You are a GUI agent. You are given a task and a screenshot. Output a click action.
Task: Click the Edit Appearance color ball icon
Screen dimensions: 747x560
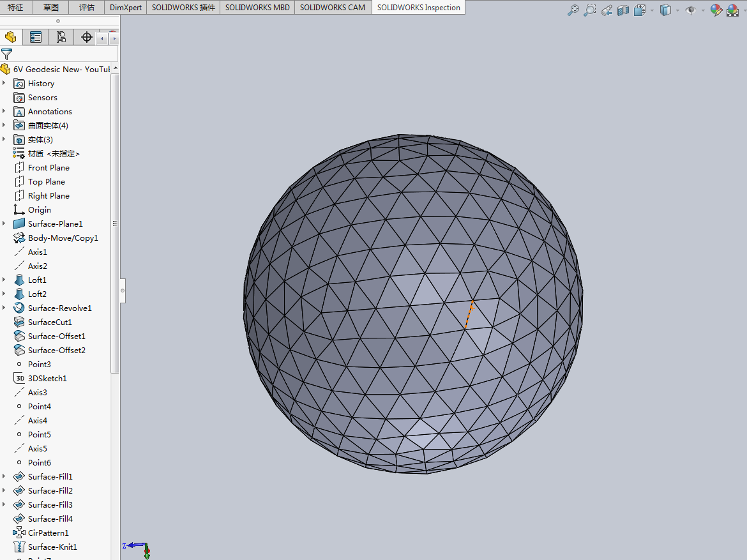click(x=716, y=10)
